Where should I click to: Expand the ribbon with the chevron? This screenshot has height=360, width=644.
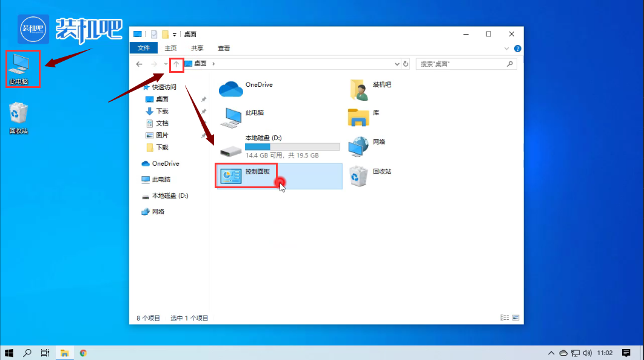click(x=507, y=49)
